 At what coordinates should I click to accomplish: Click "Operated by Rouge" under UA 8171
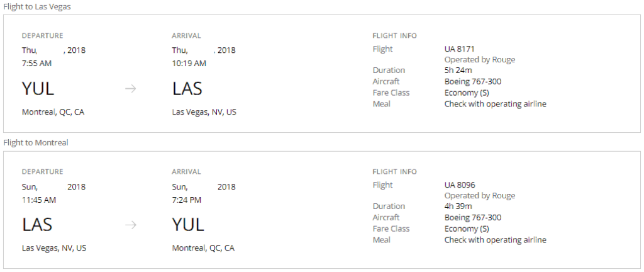(479, 60)
